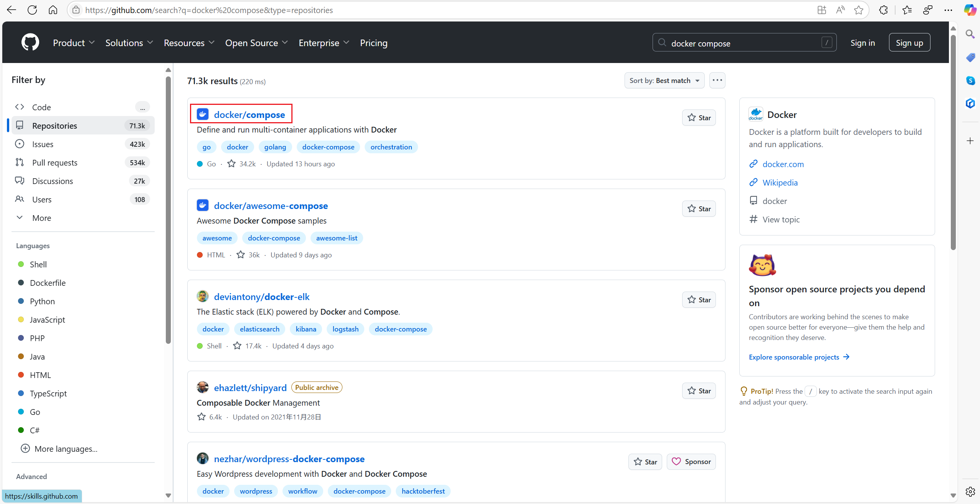Open browser Settings and more ellipsis
The height and width of the screenshot is (504, 980).
pyautogui.click(x=948, y=10)
